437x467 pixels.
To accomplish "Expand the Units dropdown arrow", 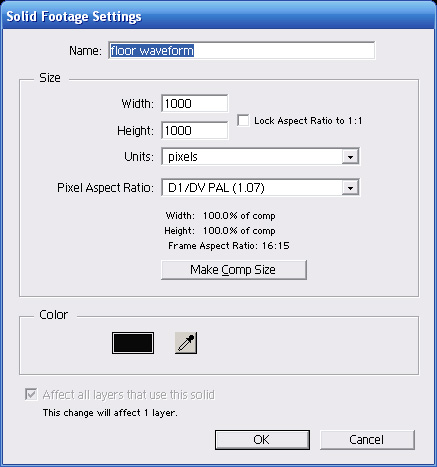I will [350, 157].
